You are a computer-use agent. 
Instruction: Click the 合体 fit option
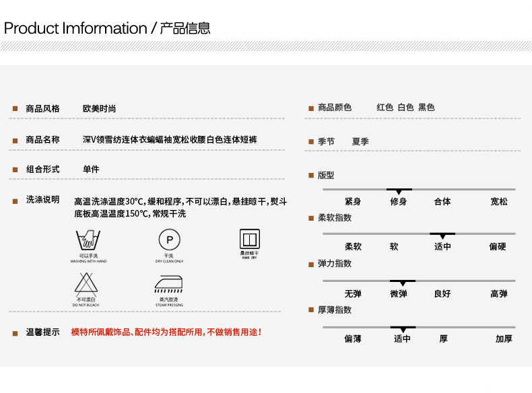pyautogui.click(x=442, y=201)
